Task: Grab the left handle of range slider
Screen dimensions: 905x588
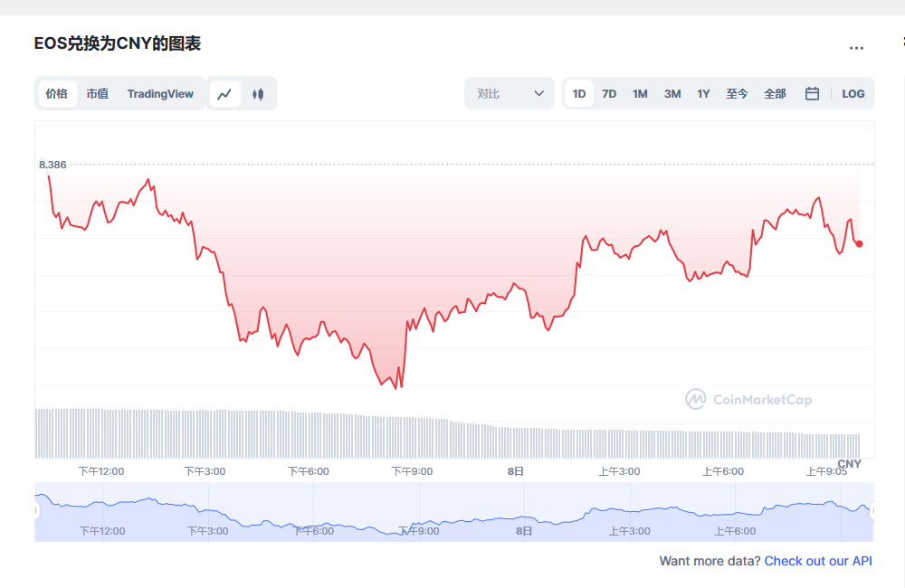Action: click(36, 511)
